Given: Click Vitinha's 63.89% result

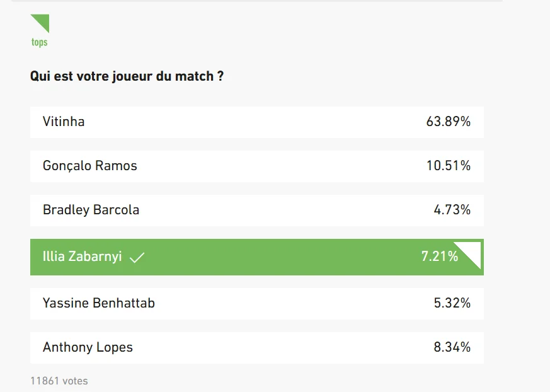Looking at the screenshot, I should coord(448,122).
